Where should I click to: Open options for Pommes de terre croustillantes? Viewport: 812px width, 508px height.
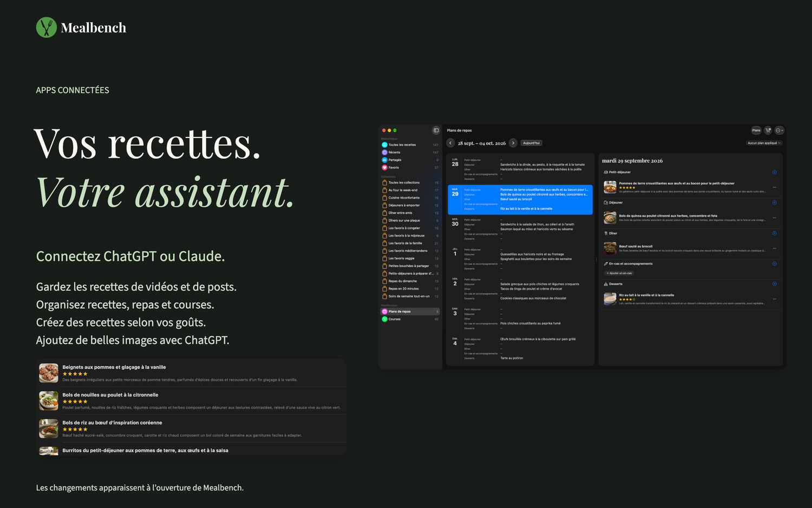pos(775,187)
